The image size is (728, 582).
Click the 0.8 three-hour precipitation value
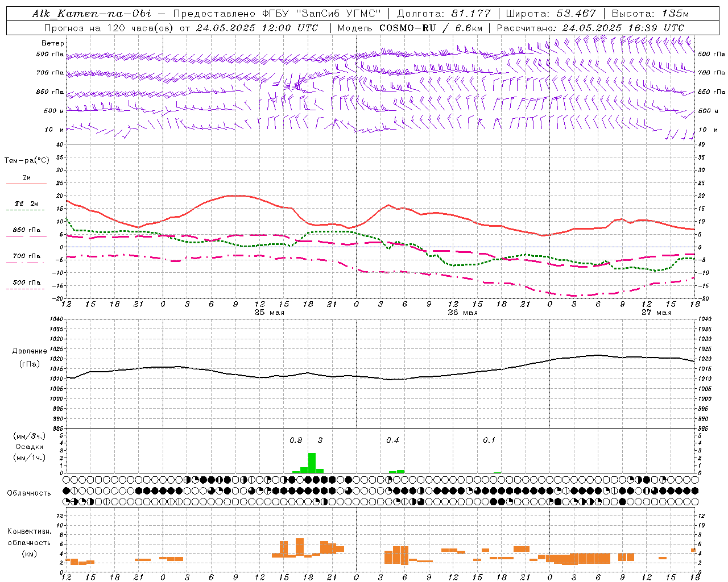(x=296, y=440)
